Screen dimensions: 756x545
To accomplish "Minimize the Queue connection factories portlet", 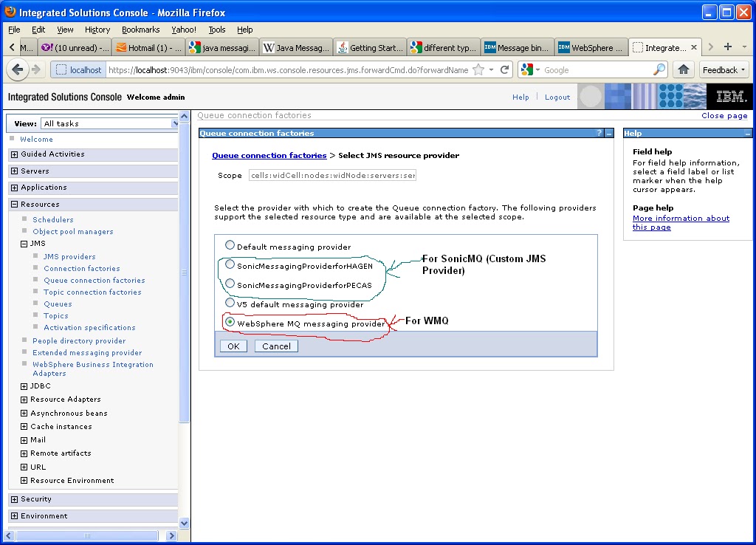I will click(609, 133).
